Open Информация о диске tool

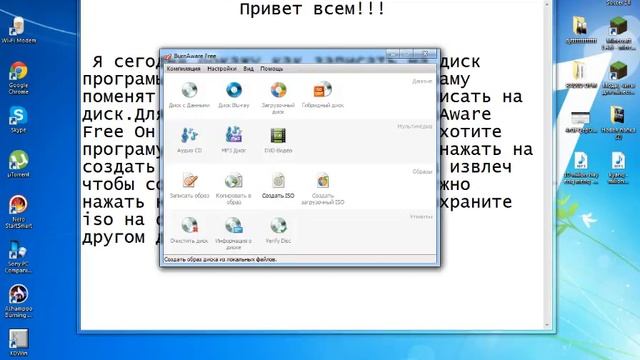(233, 233)
